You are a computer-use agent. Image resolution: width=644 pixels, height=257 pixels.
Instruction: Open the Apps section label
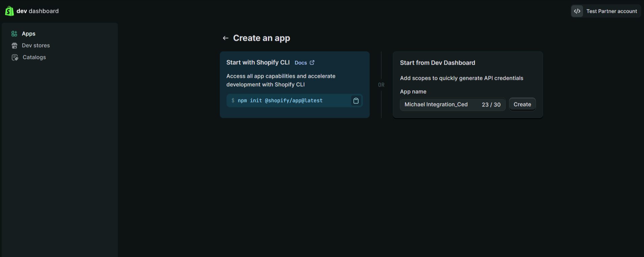[x=29, y=34]
